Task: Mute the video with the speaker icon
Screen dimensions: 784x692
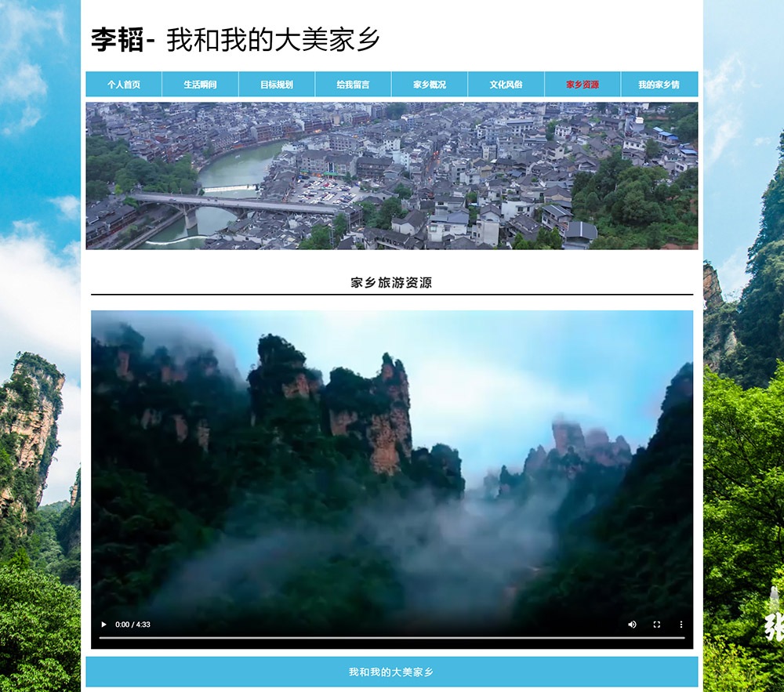Action: click(632, 625)
